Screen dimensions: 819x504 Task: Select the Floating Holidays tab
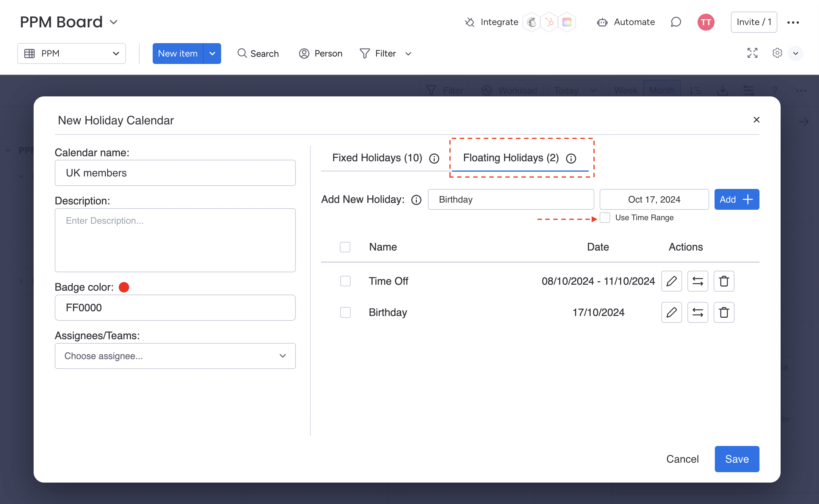511,158
